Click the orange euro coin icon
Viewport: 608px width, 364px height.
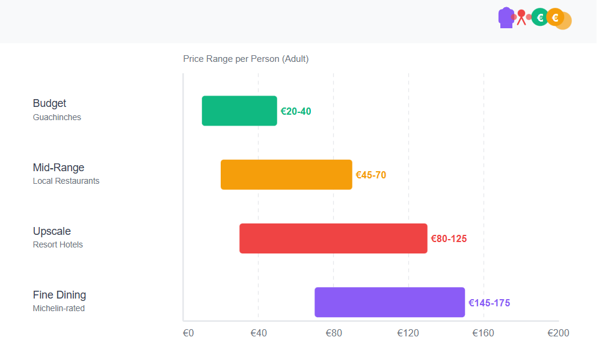(x=555, y=17)
